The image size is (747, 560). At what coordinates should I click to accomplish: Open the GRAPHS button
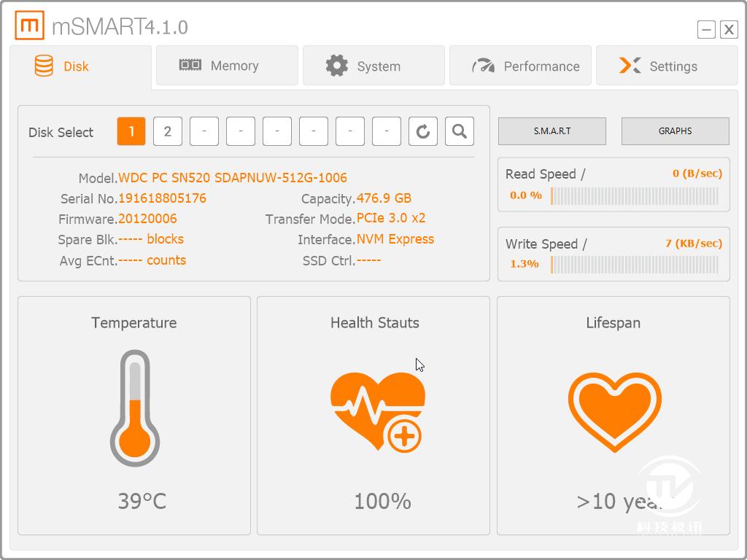point(675,131)
